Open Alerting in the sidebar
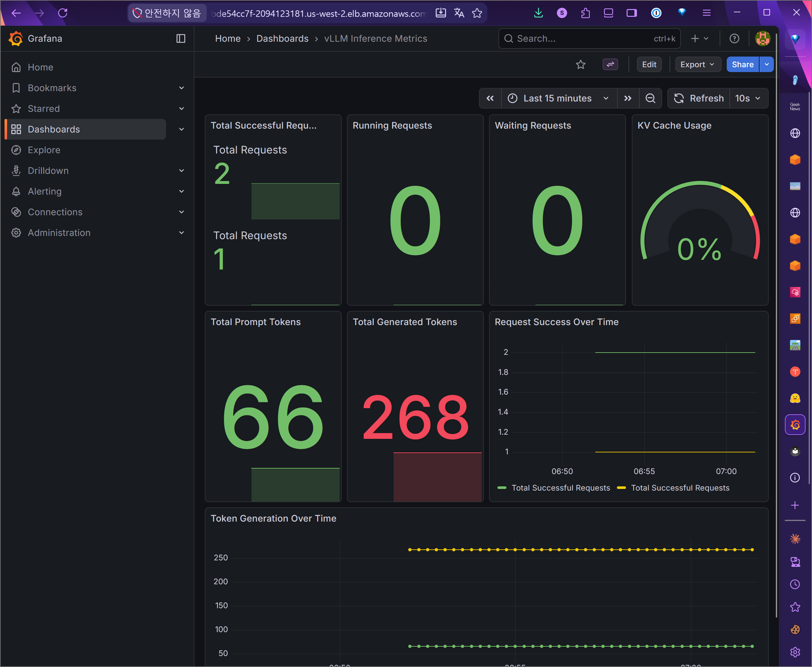The image size is (812, 667). [x=45, y=191]
